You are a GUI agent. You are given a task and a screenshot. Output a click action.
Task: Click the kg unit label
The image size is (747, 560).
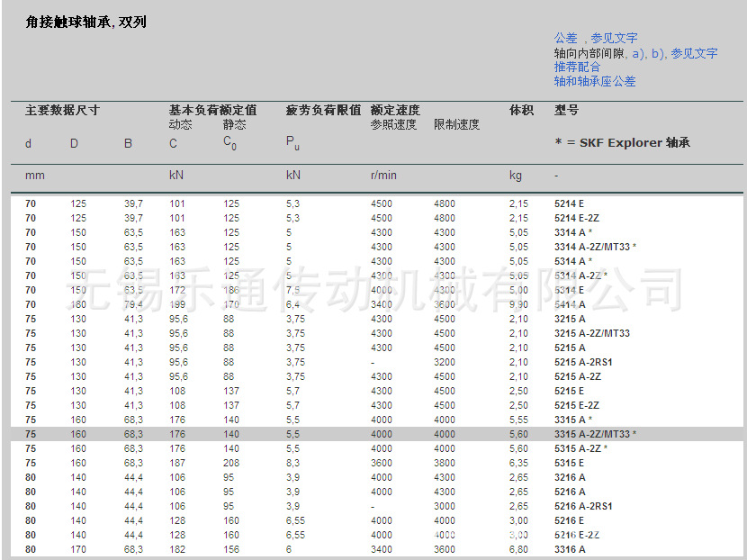click(516, 176)
